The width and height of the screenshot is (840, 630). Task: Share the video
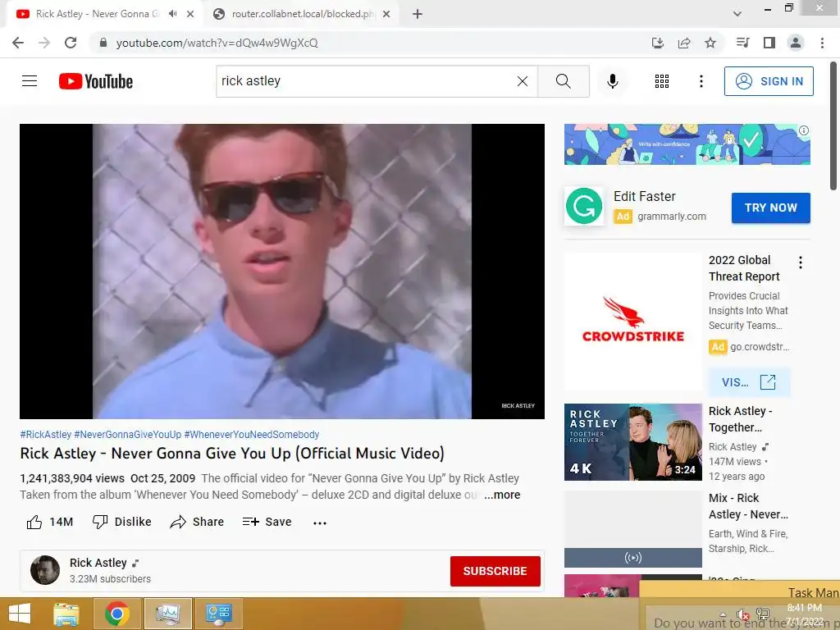pos(197,522)
